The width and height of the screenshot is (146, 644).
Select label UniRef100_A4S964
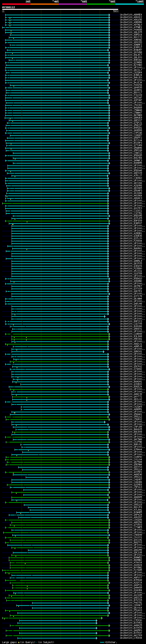(x=131, y=196)
